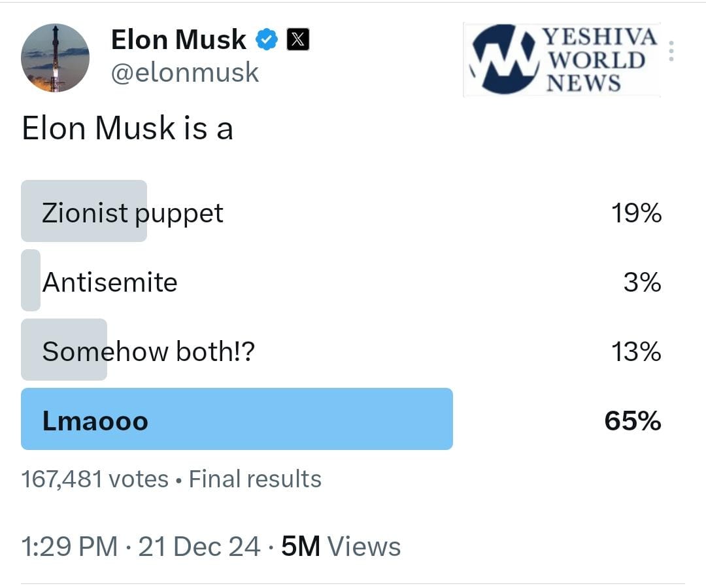Click the blue verified checkmark badge
Screen dimensions: 706x588
[266, 40]
